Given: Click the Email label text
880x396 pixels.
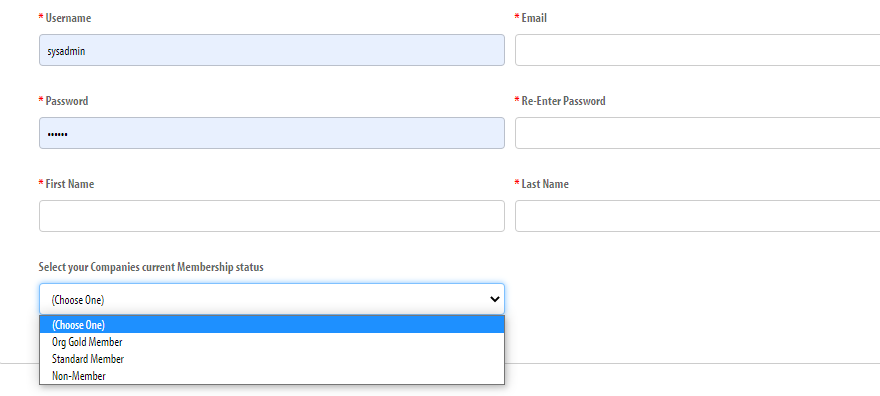Looking at the screenshot, I should (x=534, y=18).
